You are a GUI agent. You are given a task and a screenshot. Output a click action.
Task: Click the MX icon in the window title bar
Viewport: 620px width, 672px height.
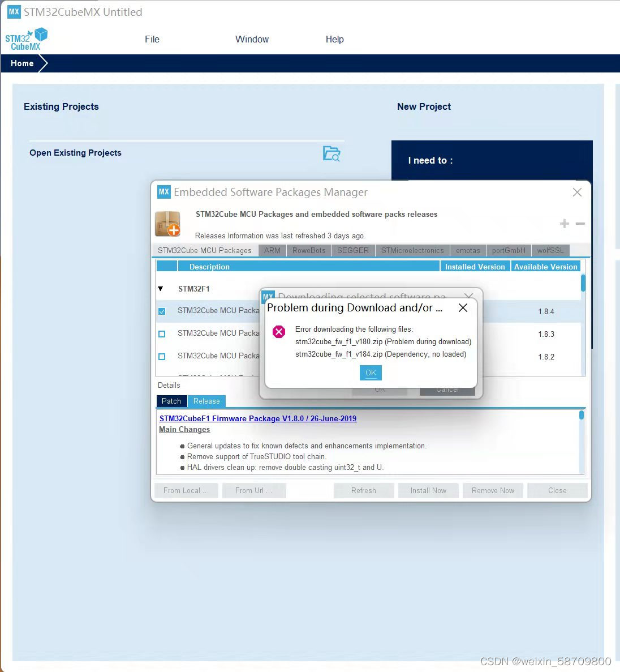[x=14, y=11]
